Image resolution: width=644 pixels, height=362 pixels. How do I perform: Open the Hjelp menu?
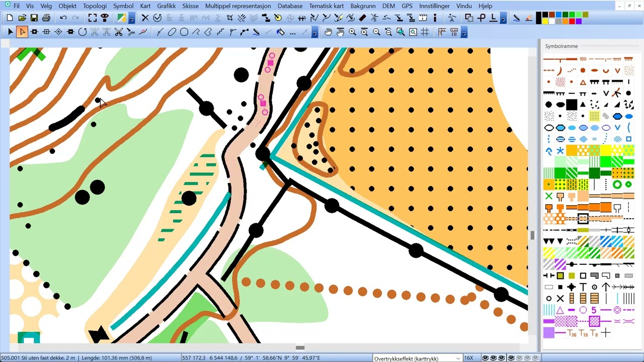tap(485, 6)
